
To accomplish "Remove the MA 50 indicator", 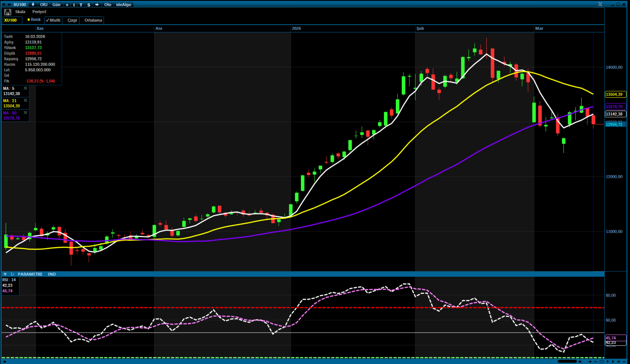I will pyautogui.click(x=25, y=112).
